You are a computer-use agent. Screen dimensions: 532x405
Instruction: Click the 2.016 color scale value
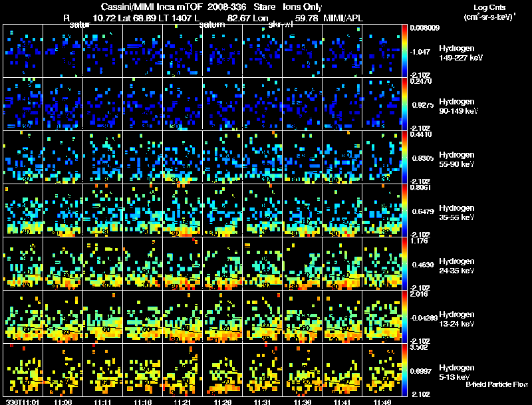tap(419, 294)
